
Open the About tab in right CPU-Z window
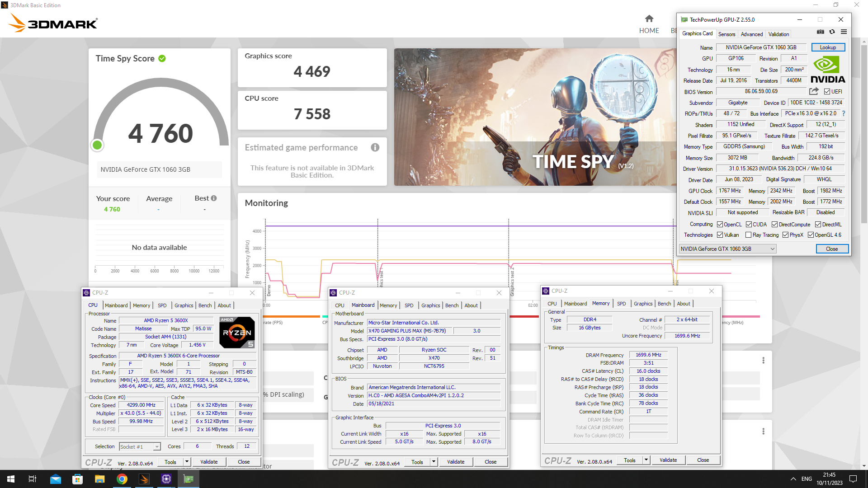tap(684, 304)
